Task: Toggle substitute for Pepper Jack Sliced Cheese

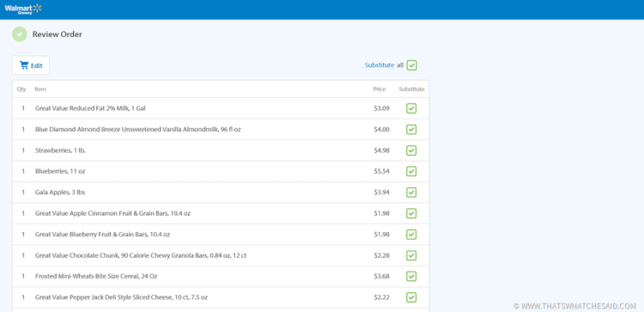Action: [x=411, y=297]
